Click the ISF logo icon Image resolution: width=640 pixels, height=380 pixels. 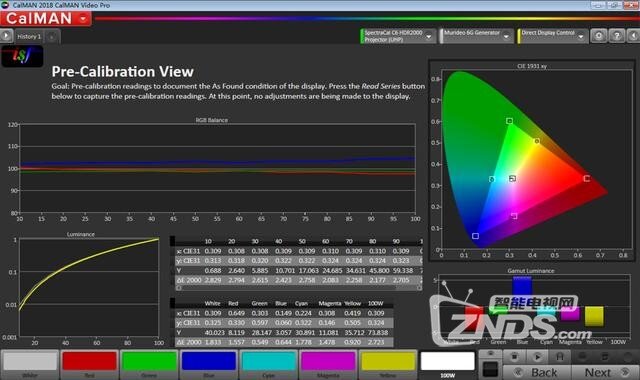[x=22, y=56]
